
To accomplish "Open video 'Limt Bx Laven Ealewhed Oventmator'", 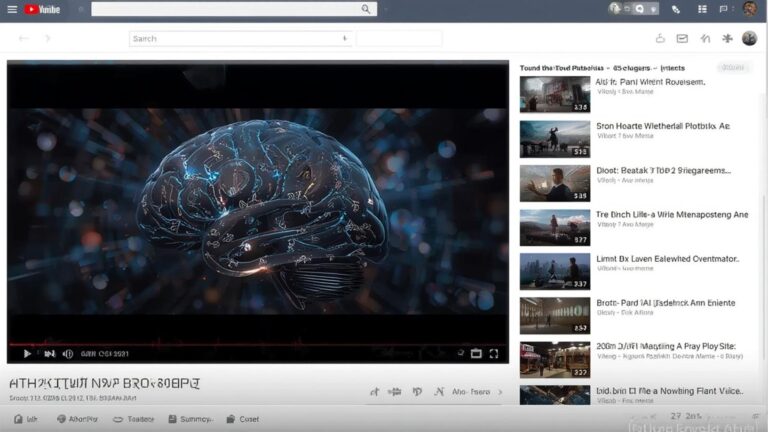I will 668,259.
